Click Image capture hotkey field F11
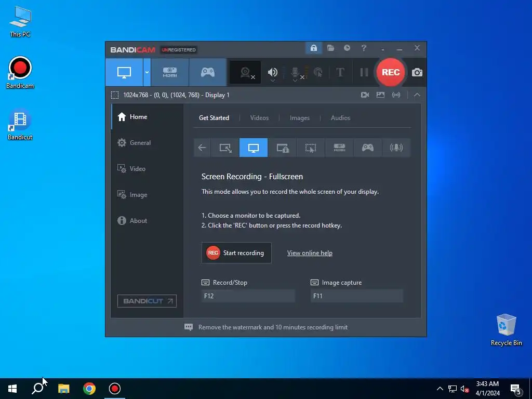The width and height of the screenshot is (532, 399). point(357,296)
